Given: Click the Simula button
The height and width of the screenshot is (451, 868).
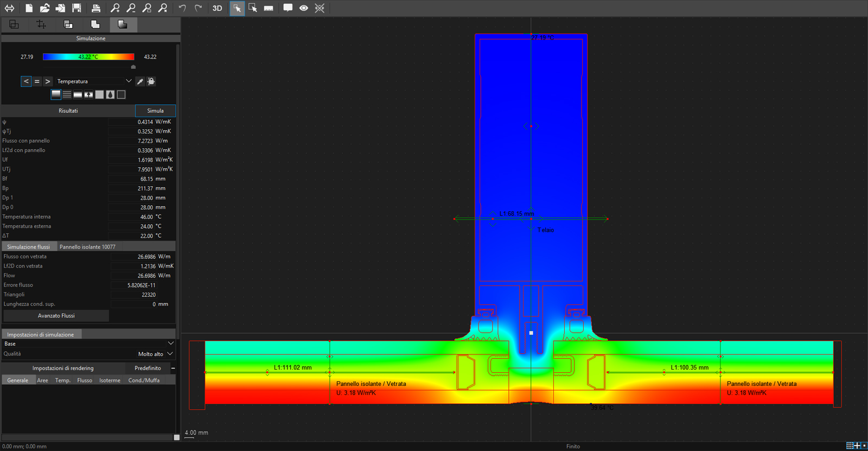Looking at the screenshot, I should (x=155, y=111).
